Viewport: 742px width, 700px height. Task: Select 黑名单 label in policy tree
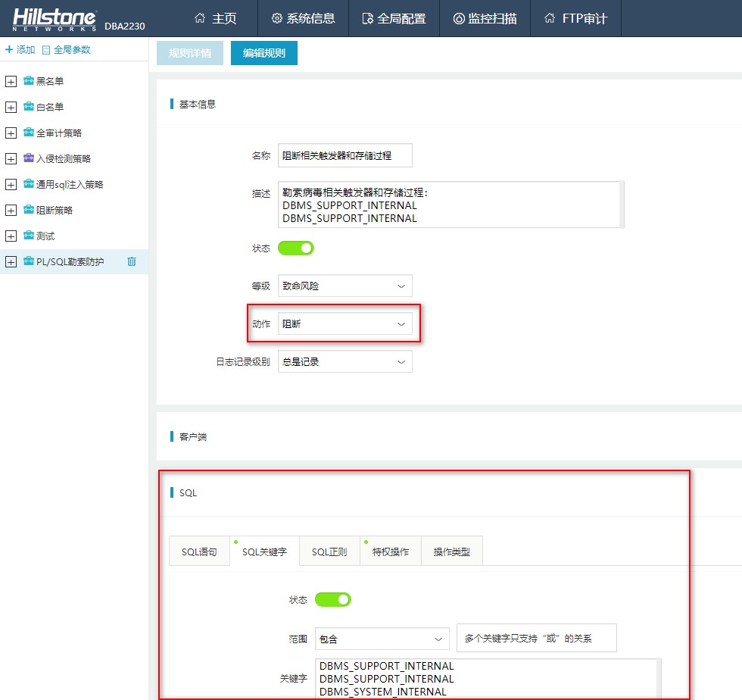50,81
